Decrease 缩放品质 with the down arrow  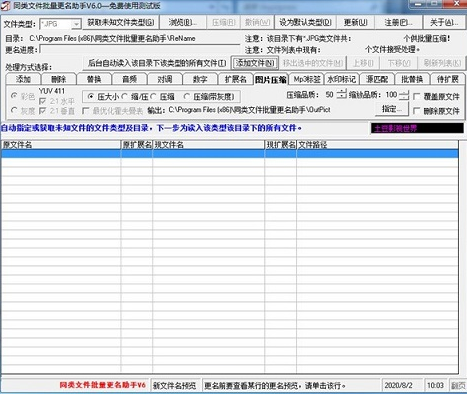click(404, 97)
